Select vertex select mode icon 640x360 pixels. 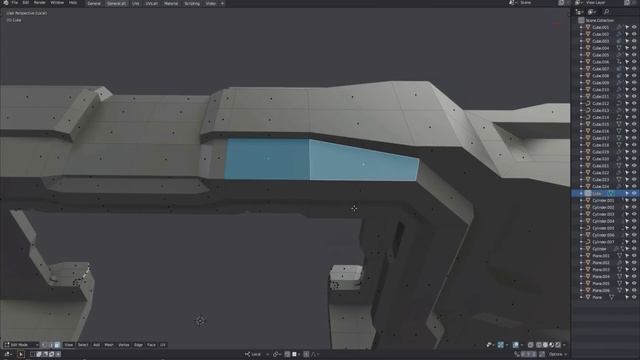(x=44, y=345)
